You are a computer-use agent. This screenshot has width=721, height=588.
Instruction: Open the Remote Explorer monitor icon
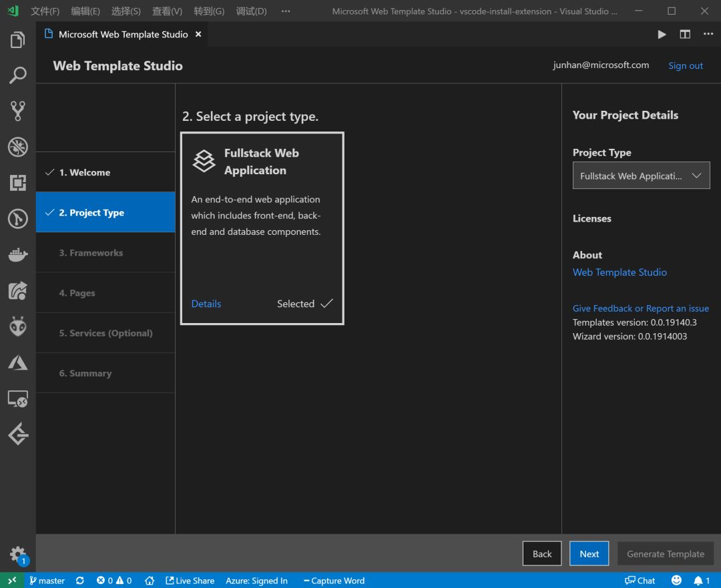(x=17, y=398)
